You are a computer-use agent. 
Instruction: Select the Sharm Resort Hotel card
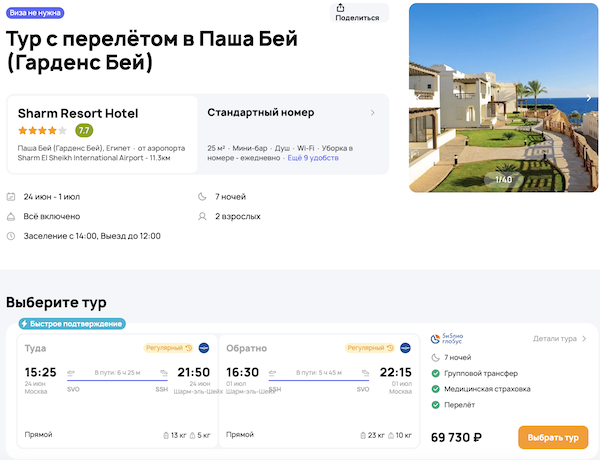[102, 134]
